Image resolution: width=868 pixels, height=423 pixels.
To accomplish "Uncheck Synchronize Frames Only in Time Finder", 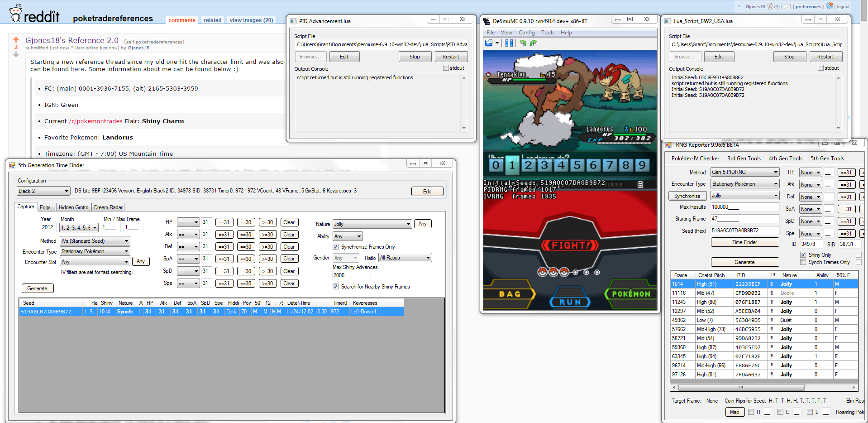I will 335,247.
